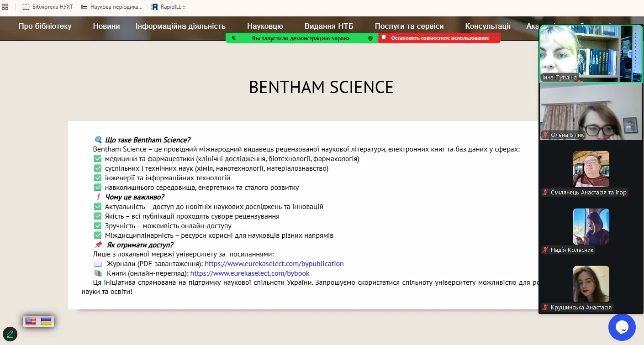The width and height of the screenshot is (644, 345).
Task: Open the Бібліотека НУХТ bookmark
Action: point(48,7)
